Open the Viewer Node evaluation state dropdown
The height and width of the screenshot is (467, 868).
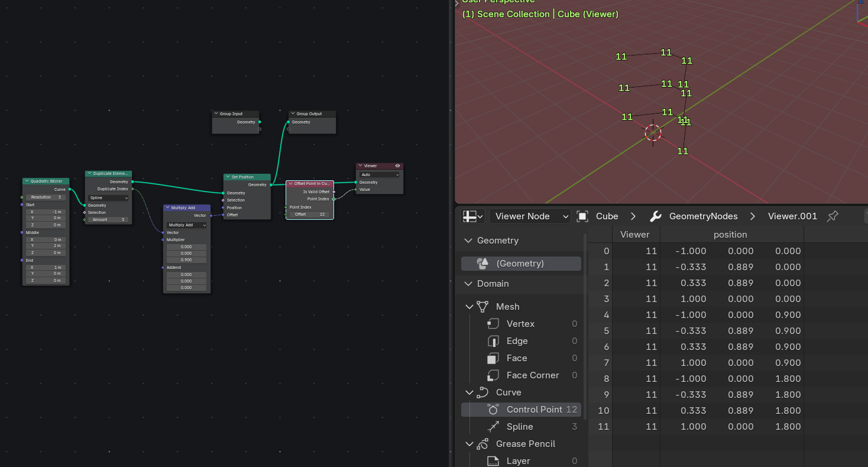tap(530, 216)
